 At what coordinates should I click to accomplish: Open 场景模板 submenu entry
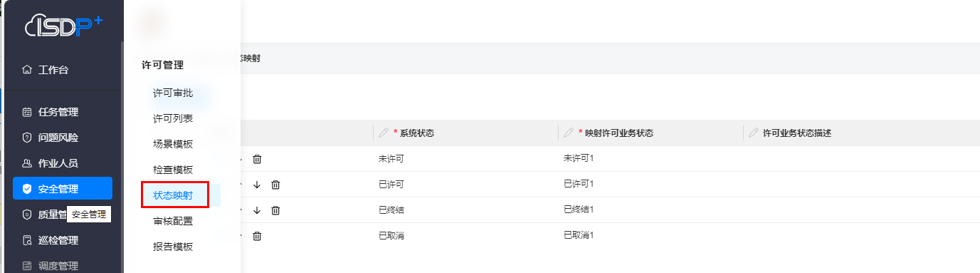173,144
